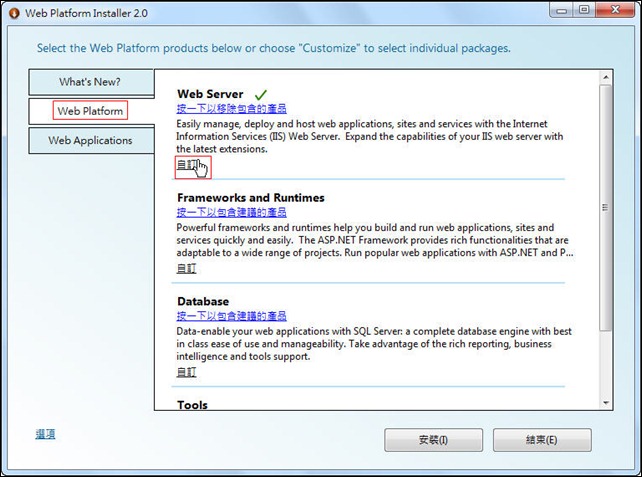
Task: Click the blue link under Frameworks and Runtimes
Action: tap(231, 212)
